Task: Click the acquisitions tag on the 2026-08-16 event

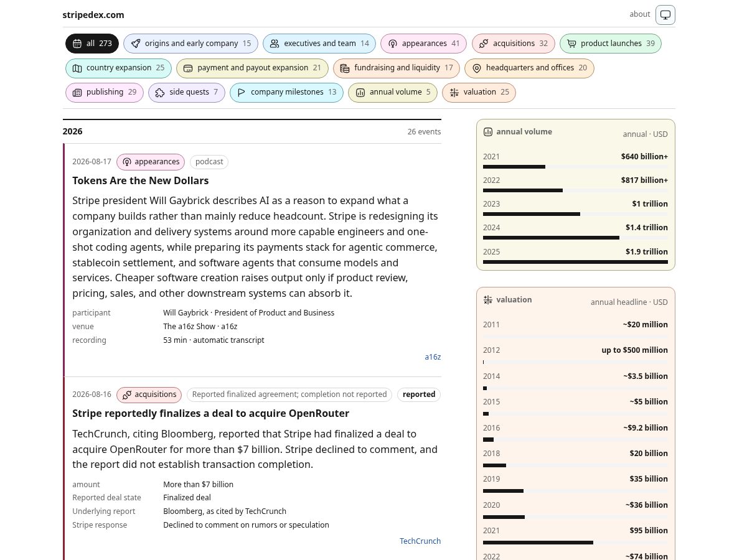Action: (149, 394)
